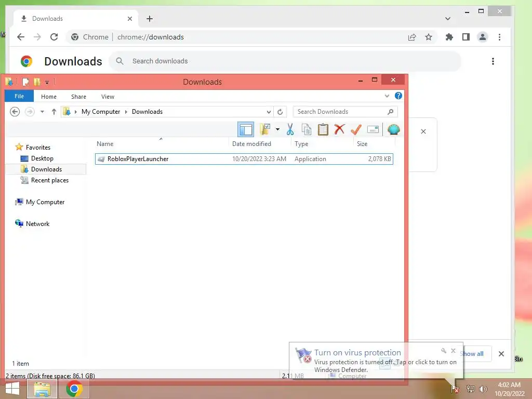Open the Customize Quick Access Toolbar dropdown
The width and height of the screenshot is (532, 399).
[x=47, y=82]
